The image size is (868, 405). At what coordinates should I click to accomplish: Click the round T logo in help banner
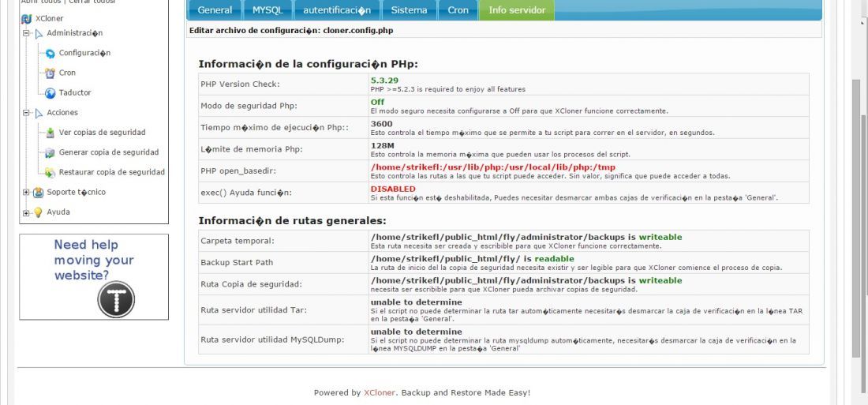(116, 300)
